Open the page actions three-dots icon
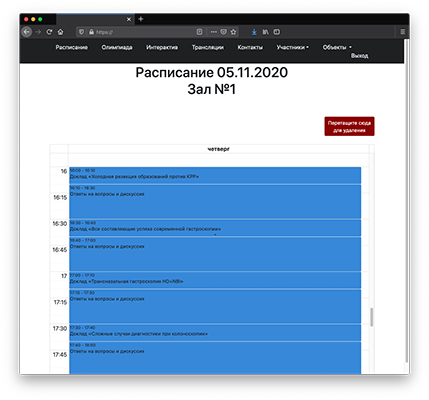The width and height of the screenshot is (429, 400). 213,32
